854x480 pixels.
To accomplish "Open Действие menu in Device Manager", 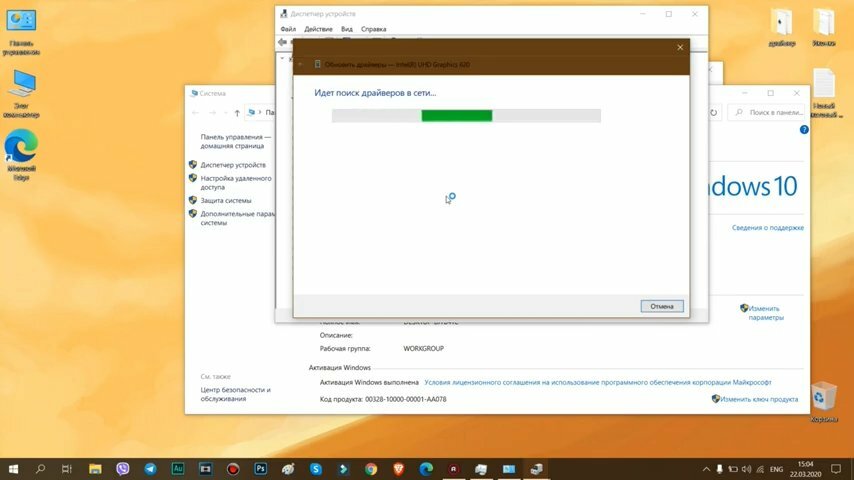I will (x=318, y=29).
